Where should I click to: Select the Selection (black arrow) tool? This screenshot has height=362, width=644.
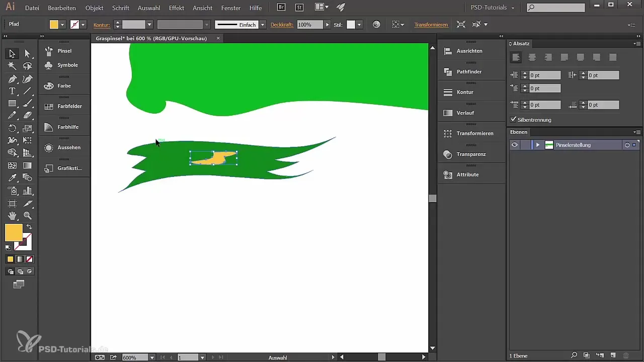coord(12,54)
